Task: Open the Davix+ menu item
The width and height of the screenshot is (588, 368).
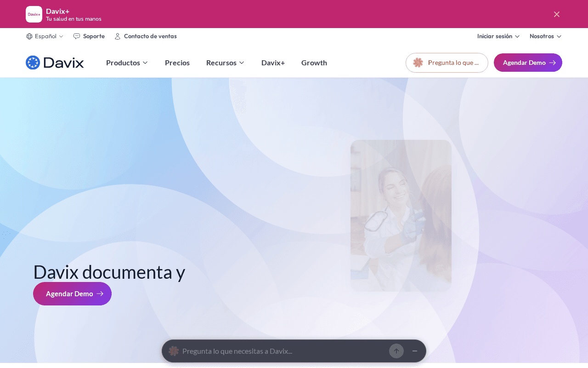Action: click(273, 63)
